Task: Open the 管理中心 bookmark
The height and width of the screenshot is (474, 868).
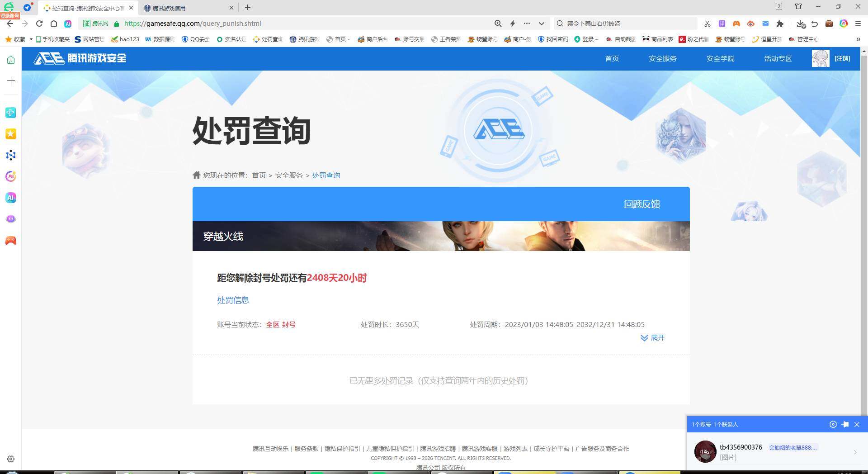Action: [803, 39]
